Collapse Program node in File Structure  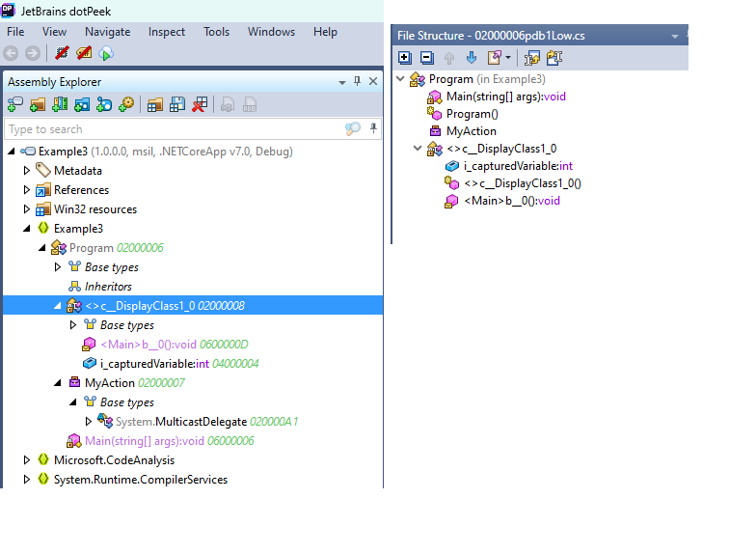click(x=400, y=78)
